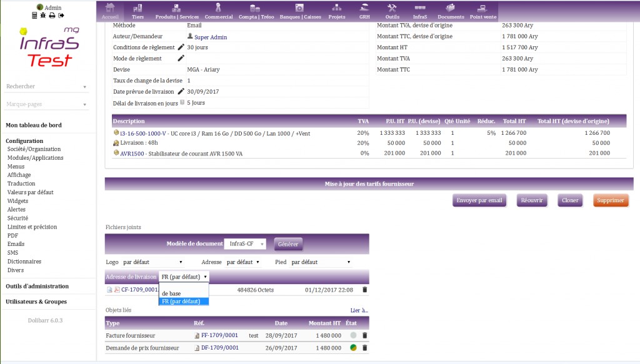Open Mon tableau de bord
Viewport: 640px width, 364px height.
coord(34,125)
